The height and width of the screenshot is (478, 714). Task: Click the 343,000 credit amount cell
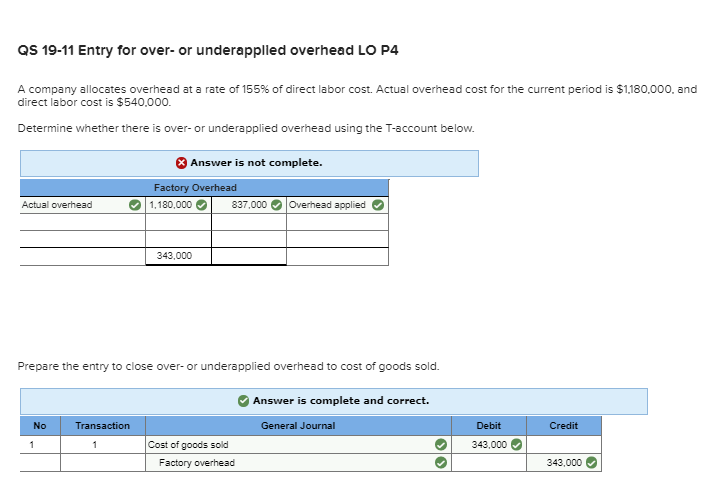coord(564,463)
